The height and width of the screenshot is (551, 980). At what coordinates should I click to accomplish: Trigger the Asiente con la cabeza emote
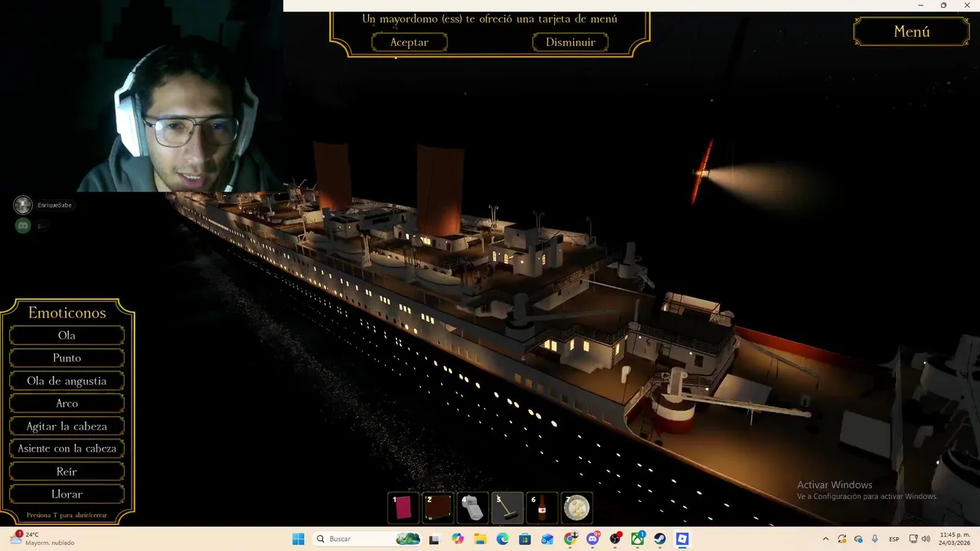point(67,448)
